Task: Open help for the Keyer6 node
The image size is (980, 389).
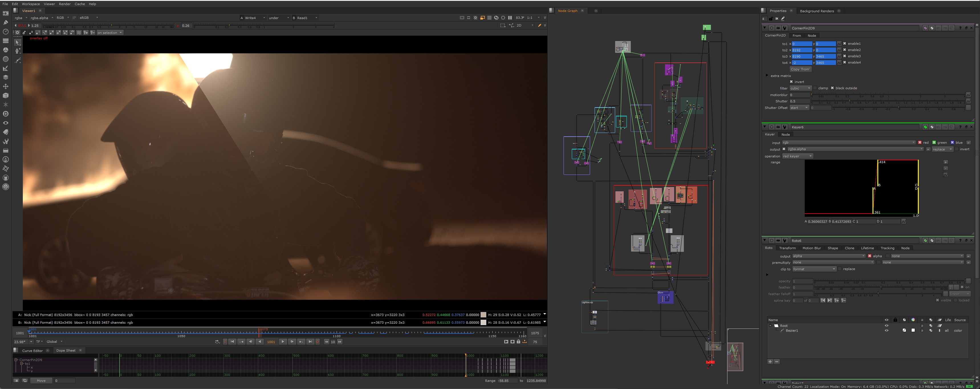Action: pyautogui.click(x=960, y=127)
